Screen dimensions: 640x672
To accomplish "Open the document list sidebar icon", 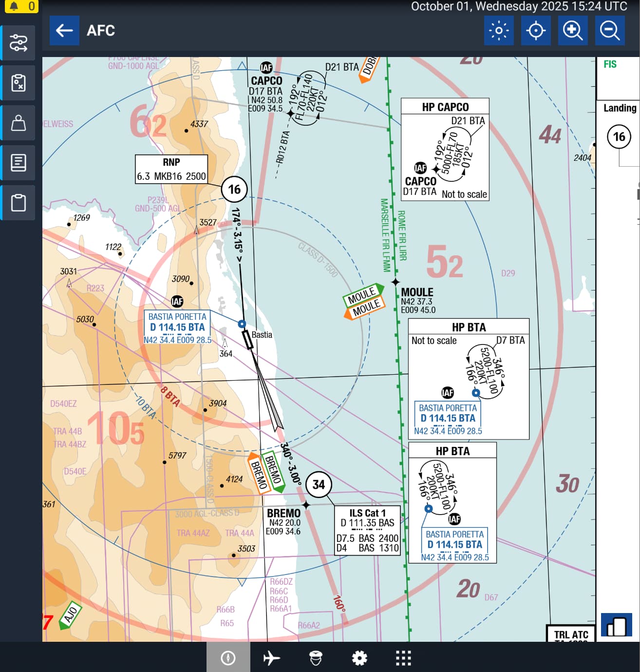I will tap(19, 163).
